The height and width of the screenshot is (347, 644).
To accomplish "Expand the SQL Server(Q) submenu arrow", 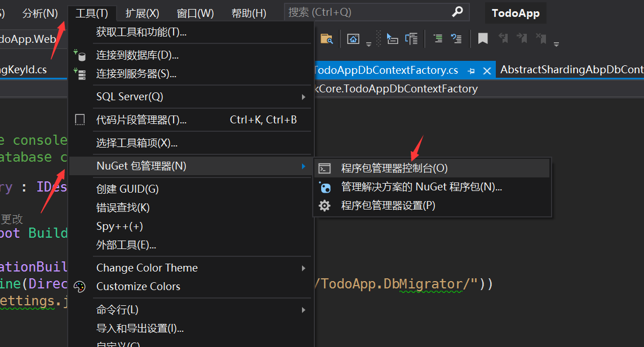I will point(304,97).
